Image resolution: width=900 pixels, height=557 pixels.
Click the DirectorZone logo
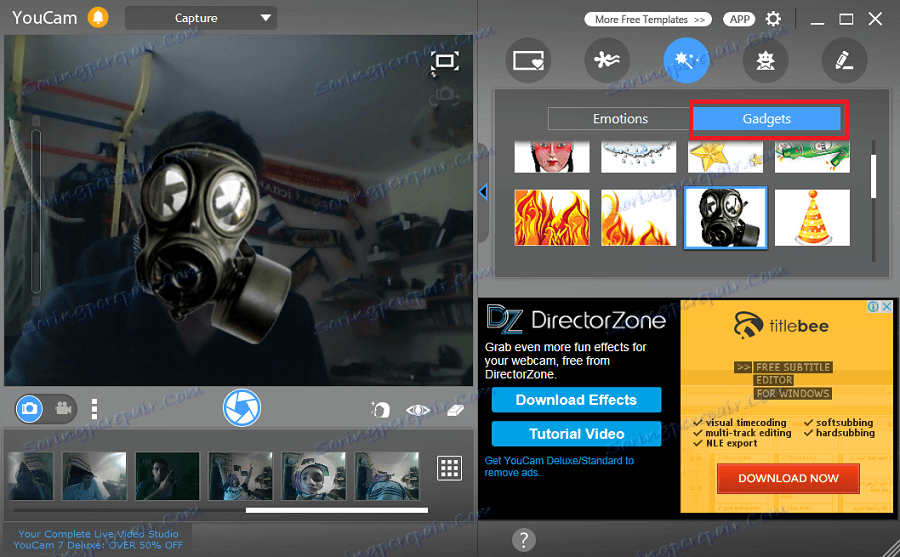576,319
